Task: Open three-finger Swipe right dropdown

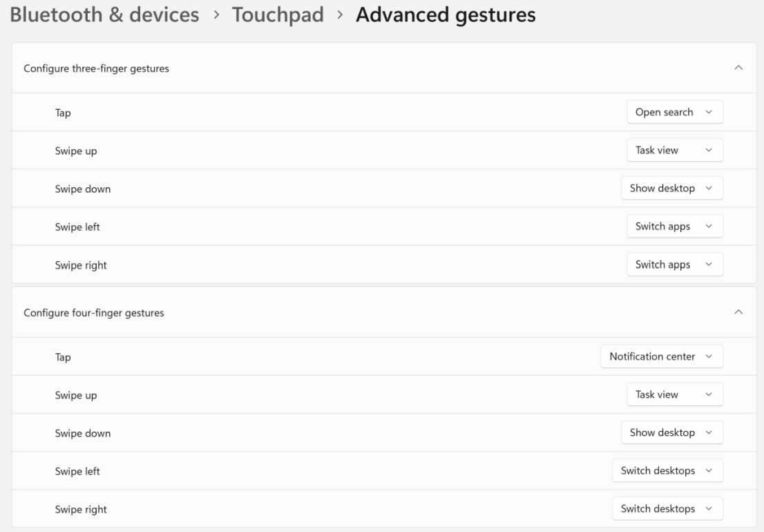Action: (674, 265)
